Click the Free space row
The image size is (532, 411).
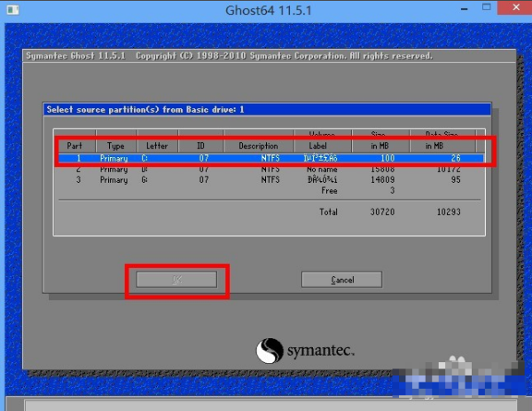(328, 190)
